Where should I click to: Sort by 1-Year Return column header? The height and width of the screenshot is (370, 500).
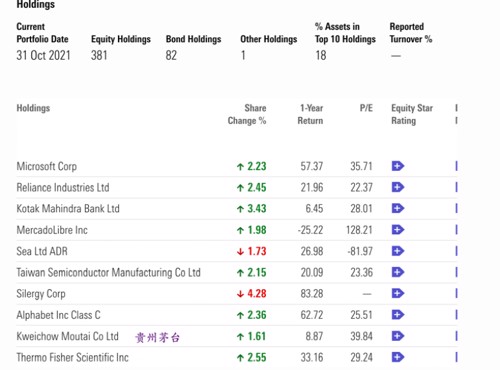[x=310, y=114]
